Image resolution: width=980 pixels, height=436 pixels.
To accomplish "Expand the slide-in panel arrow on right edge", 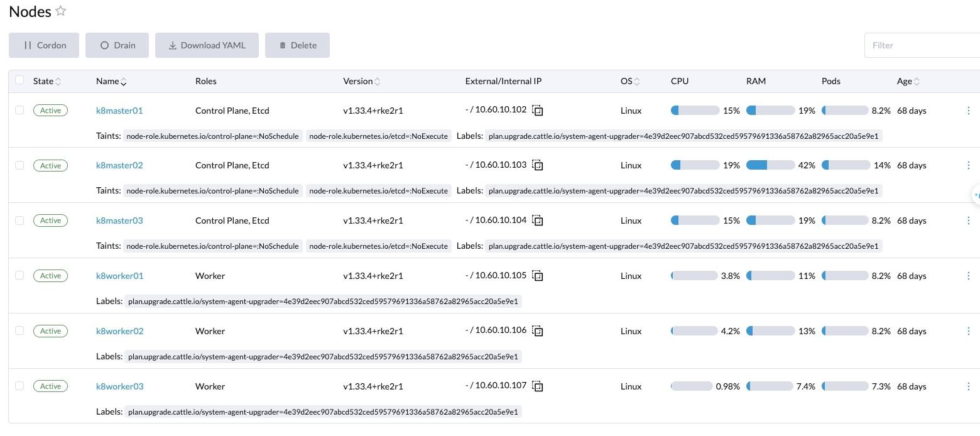I will 976,195.
